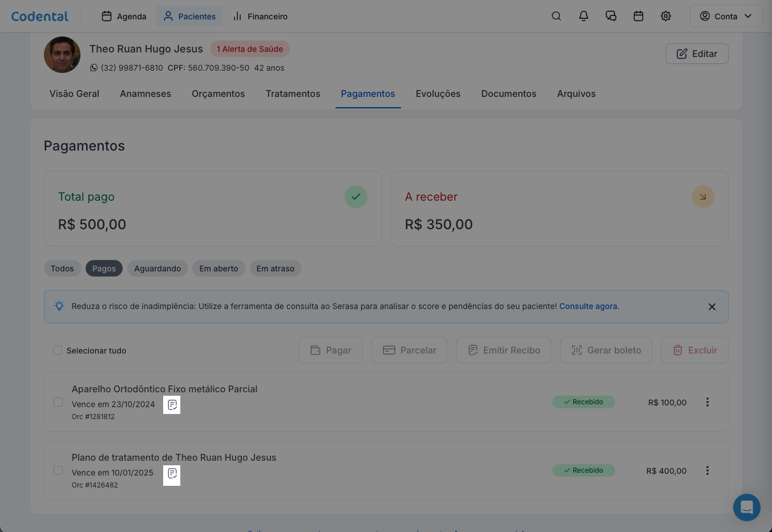The image size is (772, 532).
Task: Open more options for R$ 400,00 payment
Action: [708, 470]
